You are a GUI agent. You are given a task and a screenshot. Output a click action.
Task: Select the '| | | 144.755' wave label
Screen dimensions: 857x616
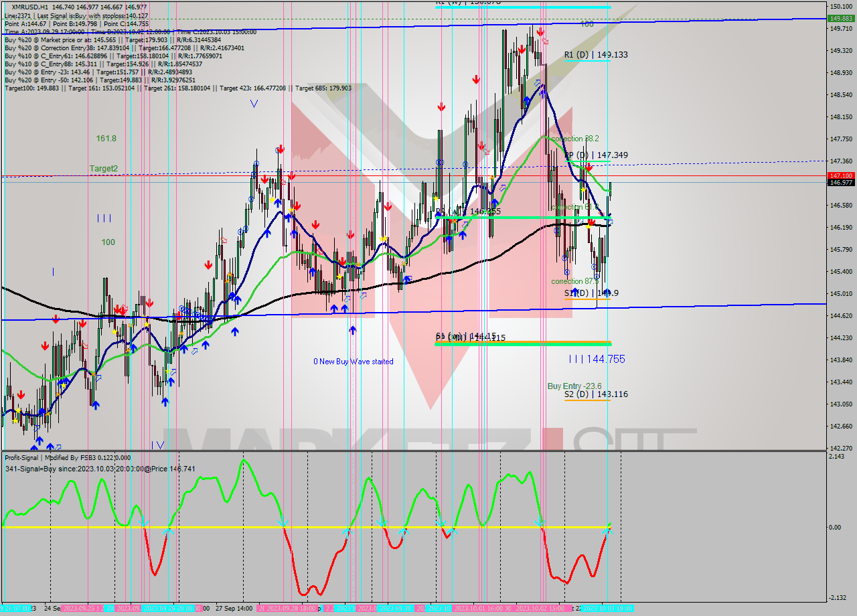pos(597,359)
